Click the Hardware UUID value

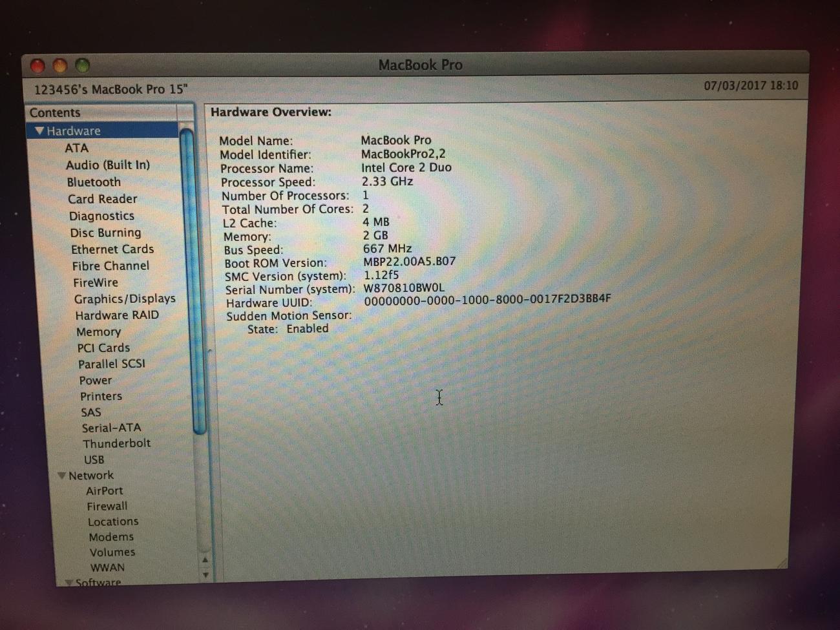click(x=487, y=299)
